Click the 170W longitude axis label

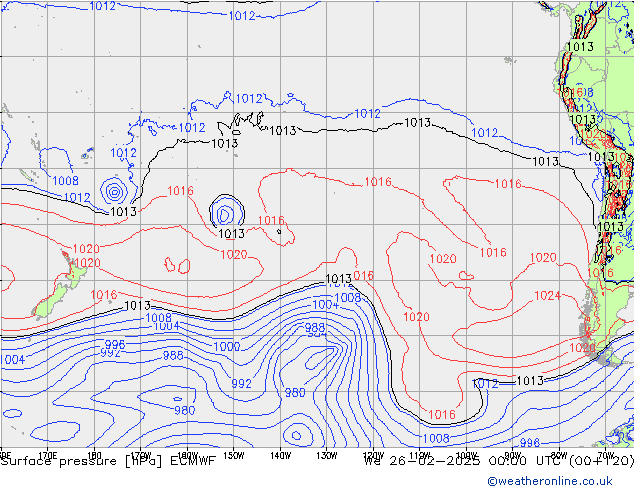141,456
